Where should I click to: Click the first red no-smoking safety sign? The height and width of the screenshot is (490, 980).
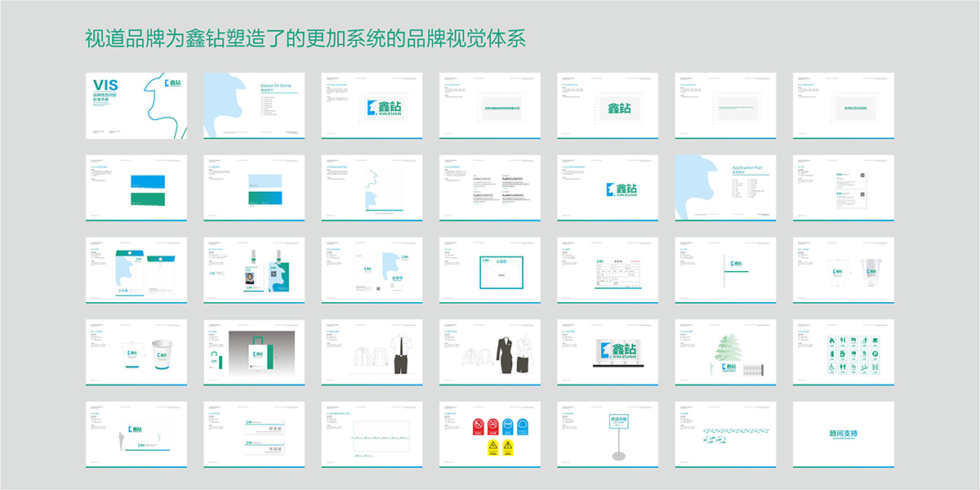479,426
